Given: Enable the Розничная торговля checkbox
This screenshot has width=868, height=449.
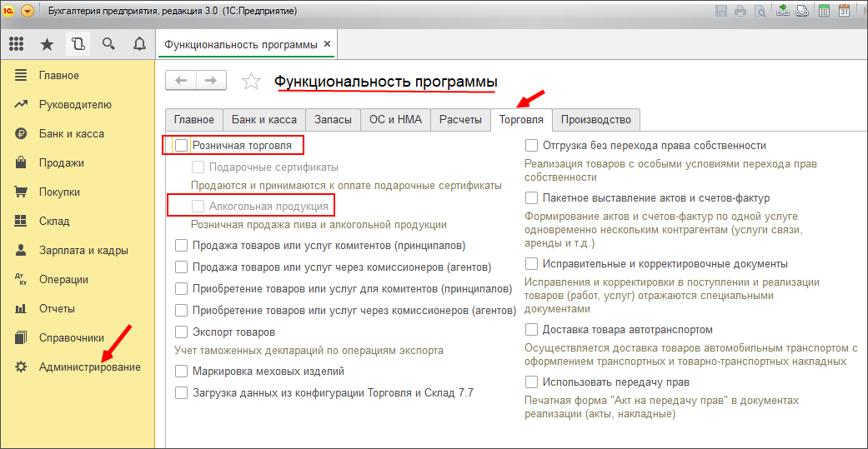Looking at the screenshot, I should pos(182,146).
